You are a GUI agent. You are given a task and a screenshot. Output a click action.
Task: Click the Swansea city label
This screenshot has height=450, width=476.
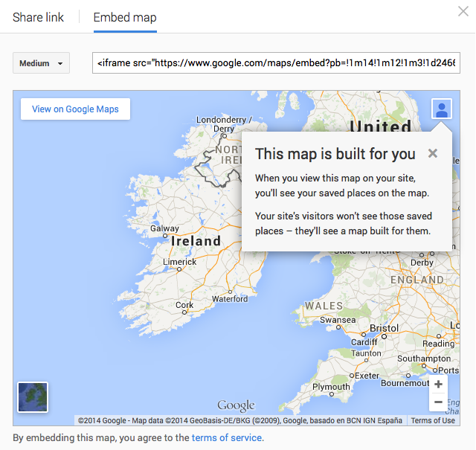[338, 320]
